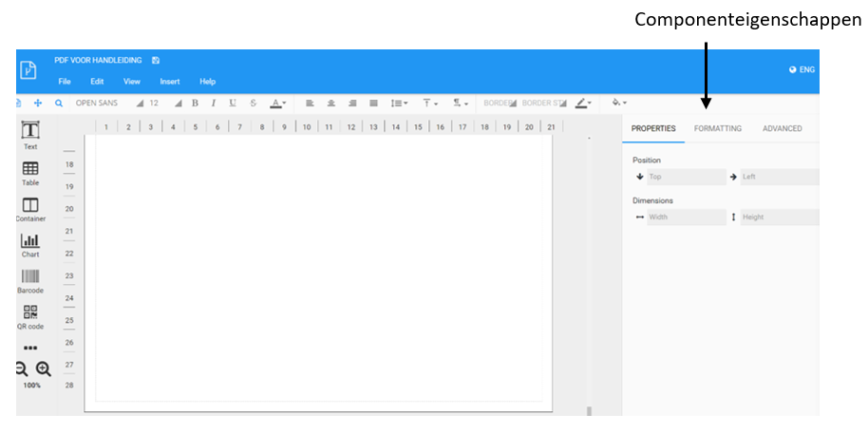This screenshot has height=433, width=868.
Task: Choose the Container component
Action: 30,206
